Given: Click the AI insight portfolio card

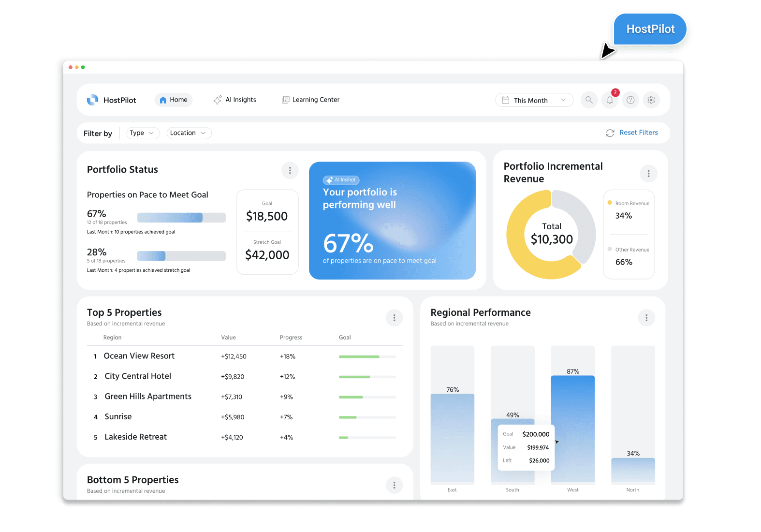Looking at the screenshot, I should pos(392,221).
